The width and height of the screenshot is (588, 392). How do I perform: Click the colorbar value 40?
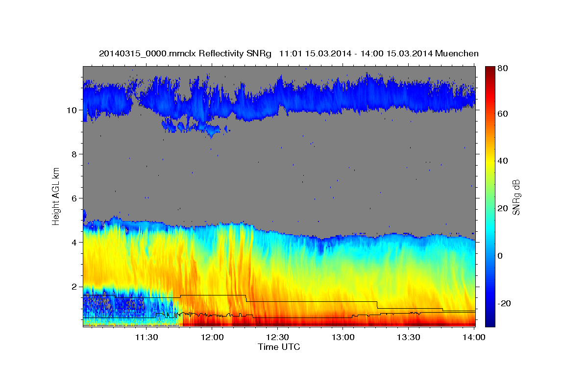504,161
